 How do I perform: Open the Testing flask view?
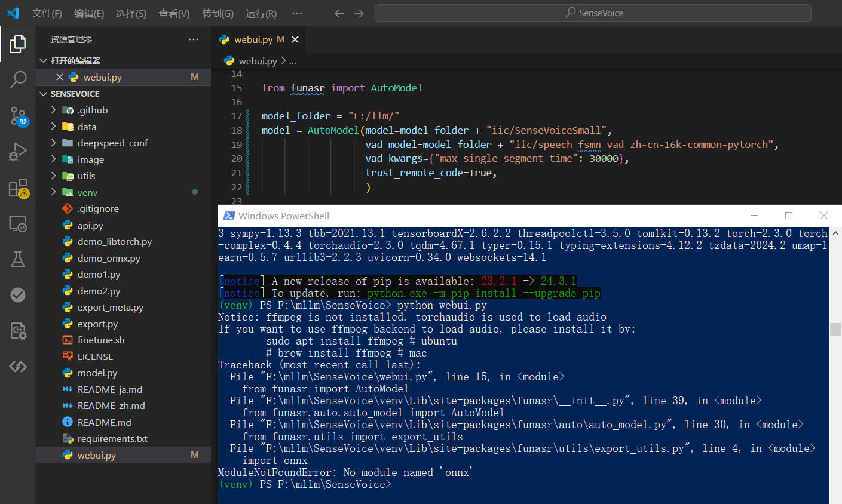coord(18,259)
